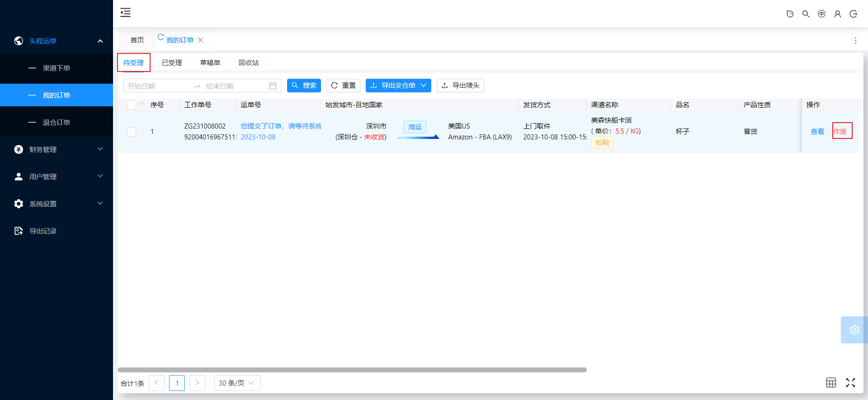Open the search magnifier in the top bar
Viewport: 868px width, 400px height.
pyautogui.click(x=806, y=14)
